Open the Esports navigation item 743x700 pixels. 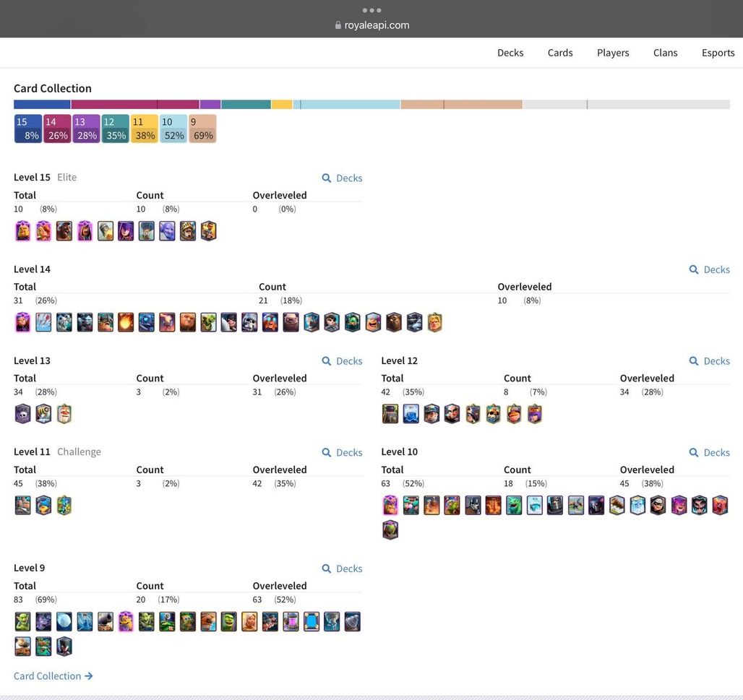pyautogui.click(x=718, y=53)
